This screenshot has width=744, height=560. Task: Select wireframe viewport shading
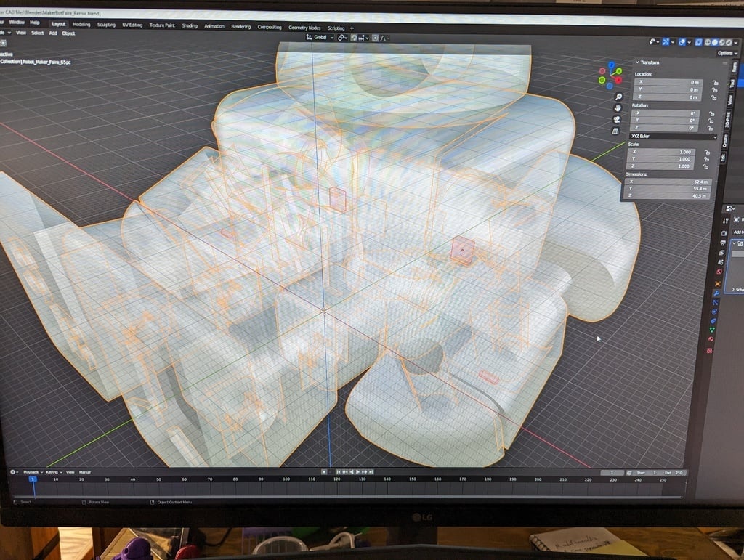click(x=708, y=42)
